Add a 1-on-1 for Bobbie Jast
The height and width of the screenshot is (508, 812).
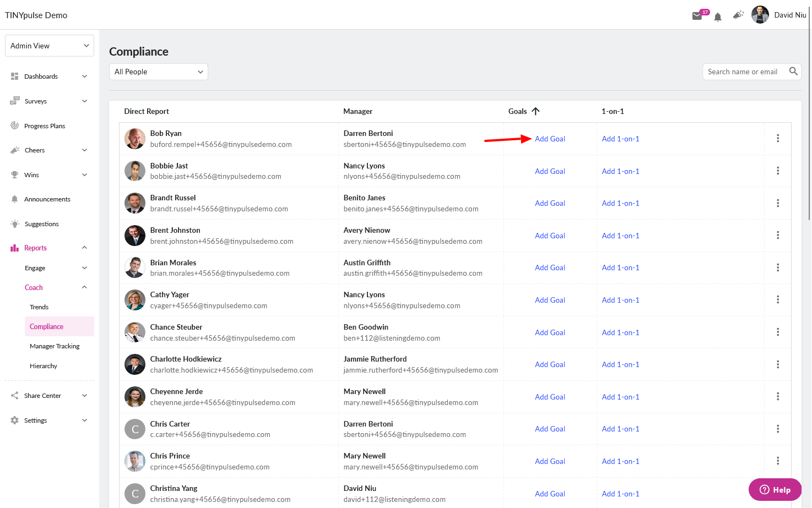[x=620, y=171]
